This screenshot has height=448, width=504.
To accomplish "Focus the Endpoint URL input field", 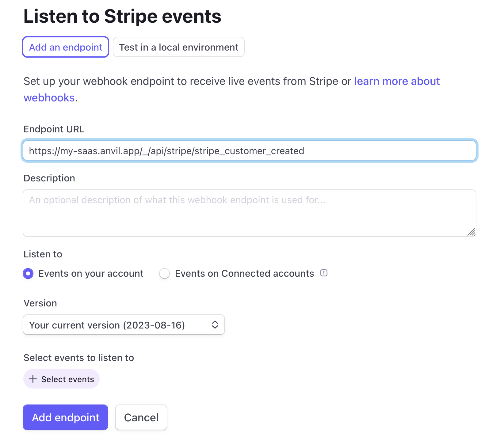I will (249, 151).
